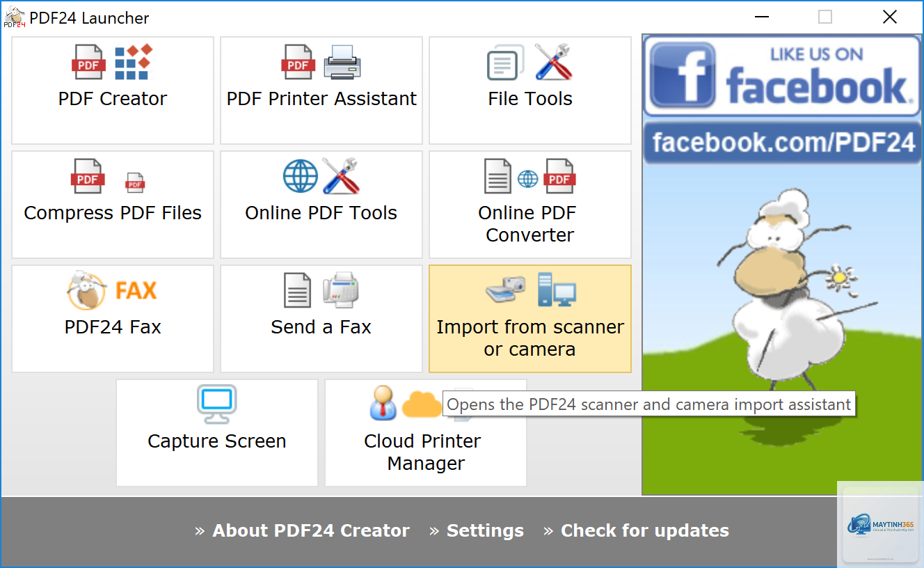
Task: Close the PDF24 Launcher window
Action: [x=889, y=17]
